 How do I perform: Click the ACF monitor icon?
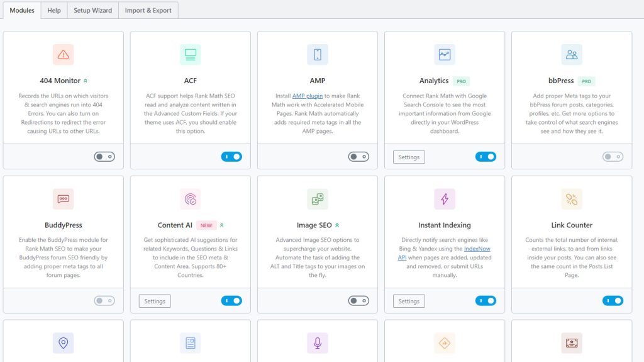[x=190, y=54]
